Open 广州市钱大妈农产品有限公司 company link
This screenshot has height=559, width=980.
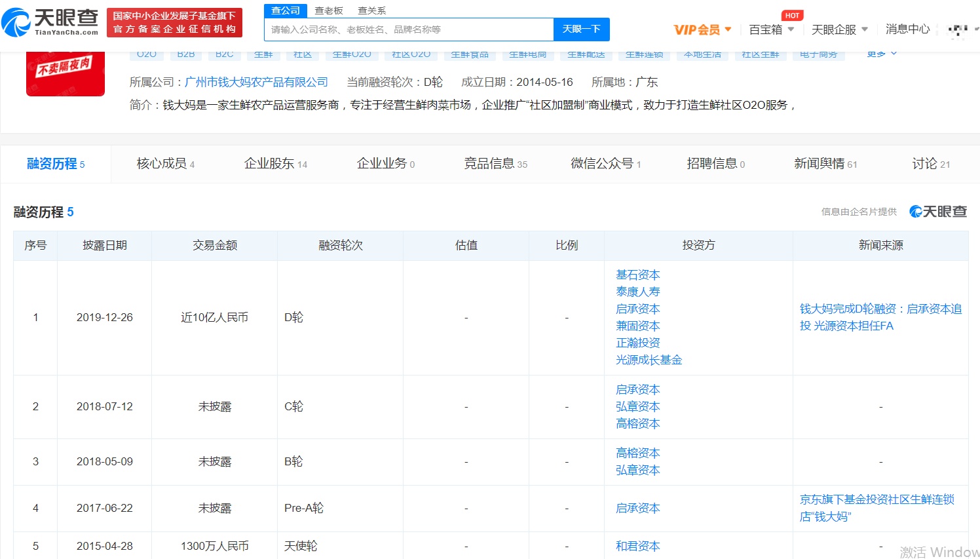pyautogui.click(x=256, y=82)
